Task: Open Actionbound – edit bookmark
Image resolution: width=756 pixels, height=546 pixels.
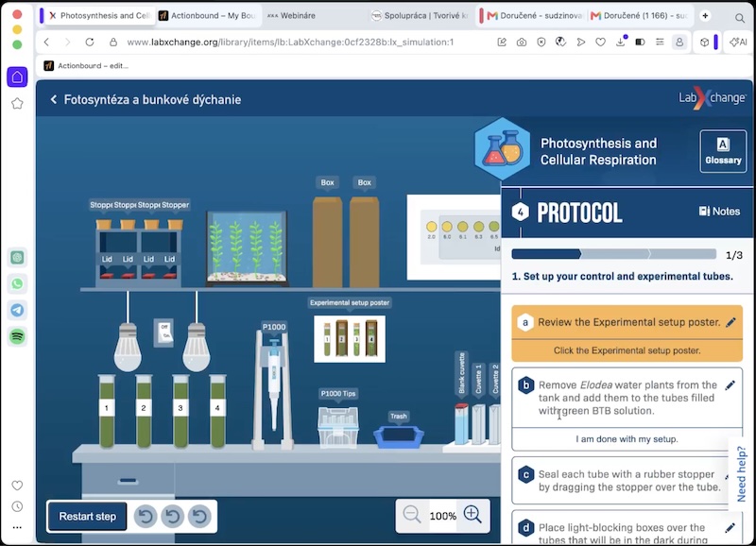Action: click(x=86, y=65)
